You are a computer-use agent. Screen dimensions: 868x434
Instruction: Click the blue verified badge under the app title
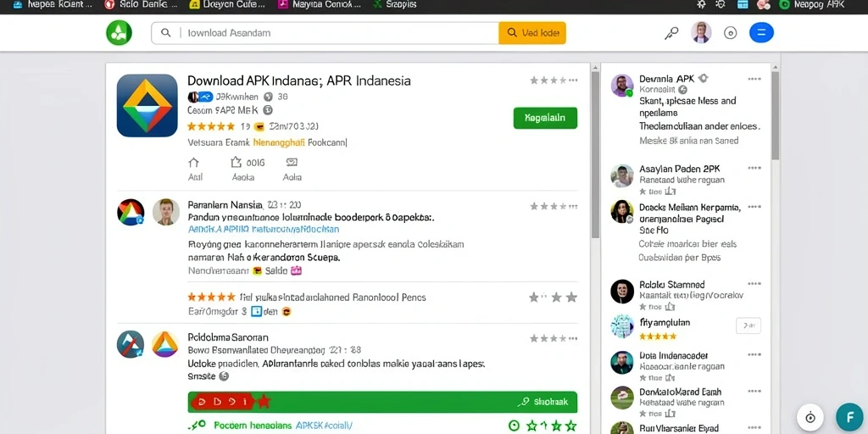click(206, 97)
